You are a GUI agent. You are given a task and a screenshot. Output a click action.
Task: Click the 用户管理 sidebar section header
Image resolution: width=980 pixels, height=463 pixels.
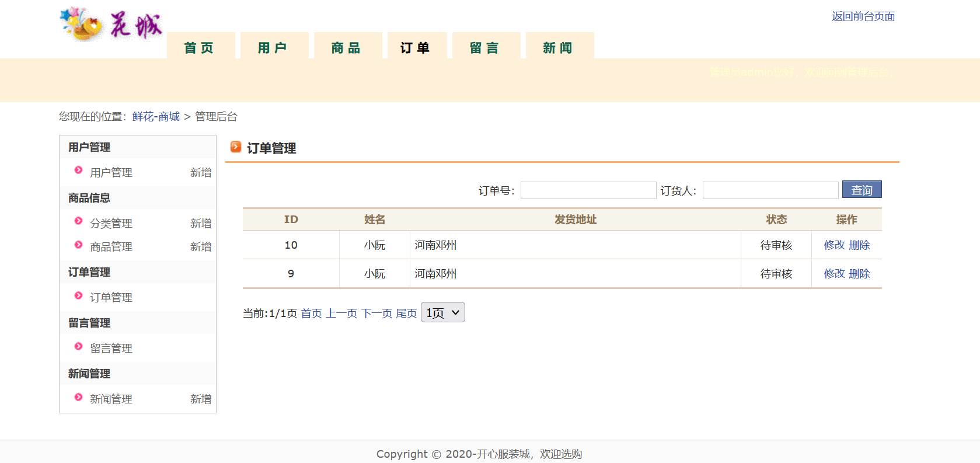pos(89,147)
